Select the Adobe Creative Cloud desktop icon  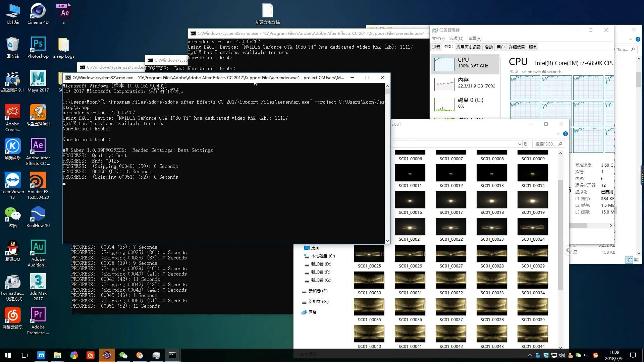click(x=12, y=118)
